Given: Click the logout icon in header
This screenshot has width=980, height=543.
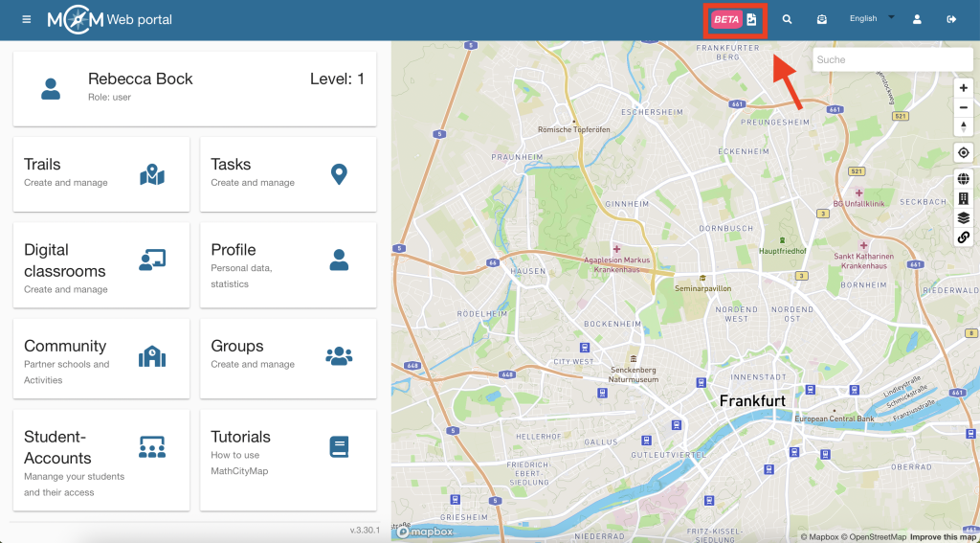Looking at the screenshot, I should [952, 19].
